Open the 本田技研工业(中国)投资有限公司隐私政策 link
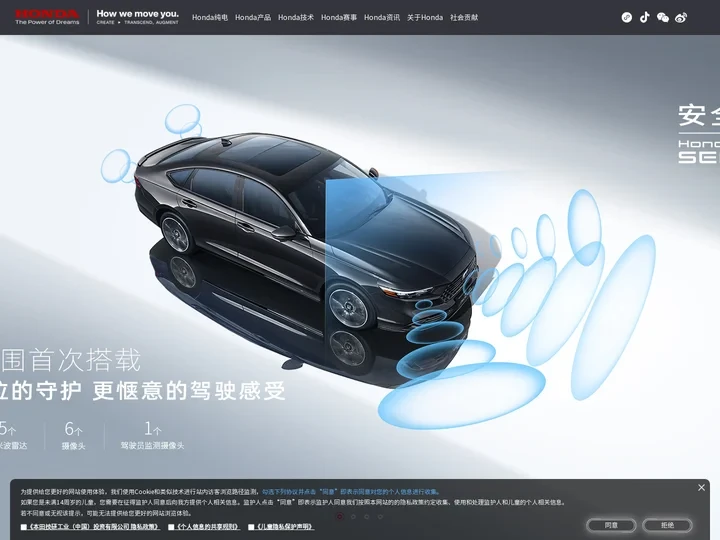Viewport: 720px width, 540px height. (94, 527)
